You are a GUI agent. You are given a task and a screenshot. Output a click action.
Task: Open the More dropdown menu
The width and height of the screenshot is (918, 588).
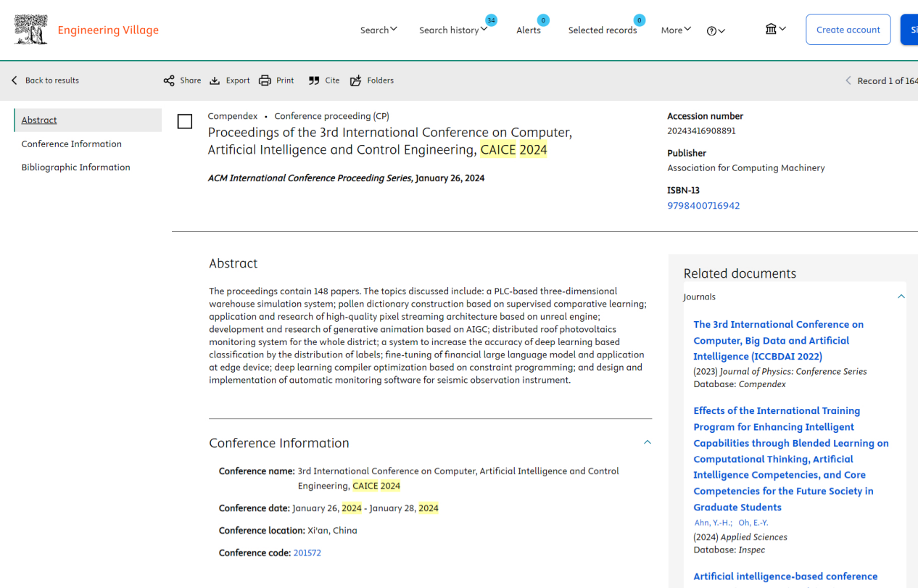(676, 30)
